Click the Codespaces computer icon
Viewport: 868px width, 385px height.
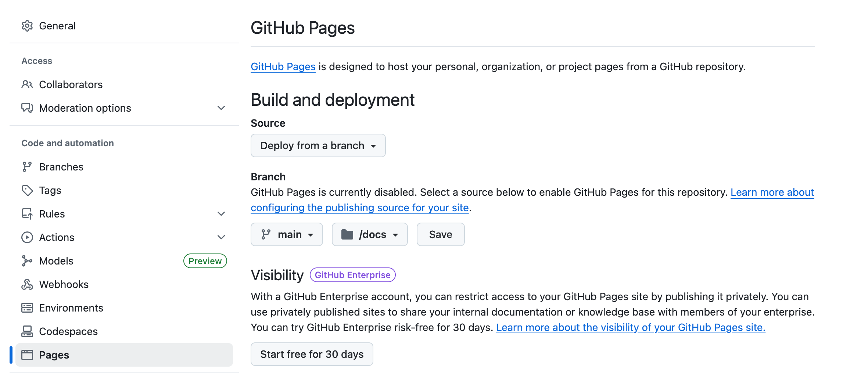tap(27, 331)
